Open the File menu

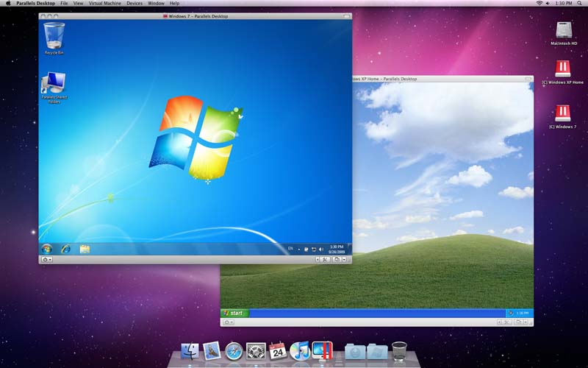64,3
